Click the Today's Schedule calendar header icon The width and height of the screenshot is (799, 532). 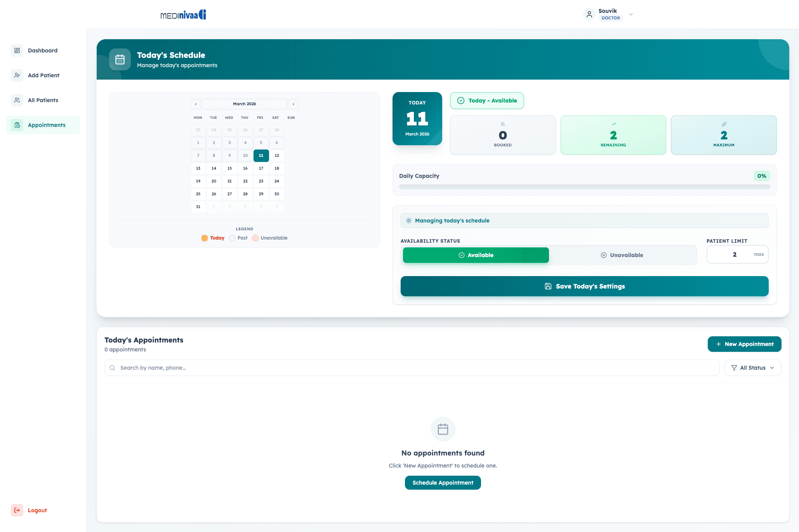coord(120,59)
